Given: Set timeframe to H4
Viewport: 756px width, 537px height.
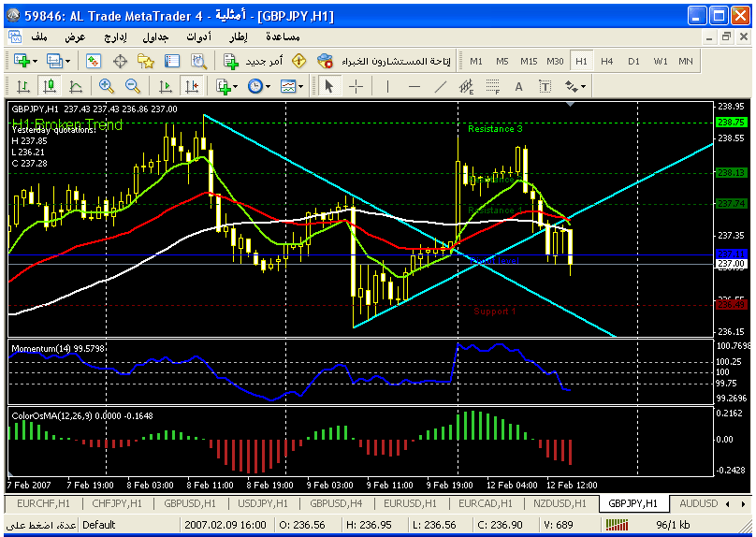Looking at the screenshot, I should (x=607, y=61).
